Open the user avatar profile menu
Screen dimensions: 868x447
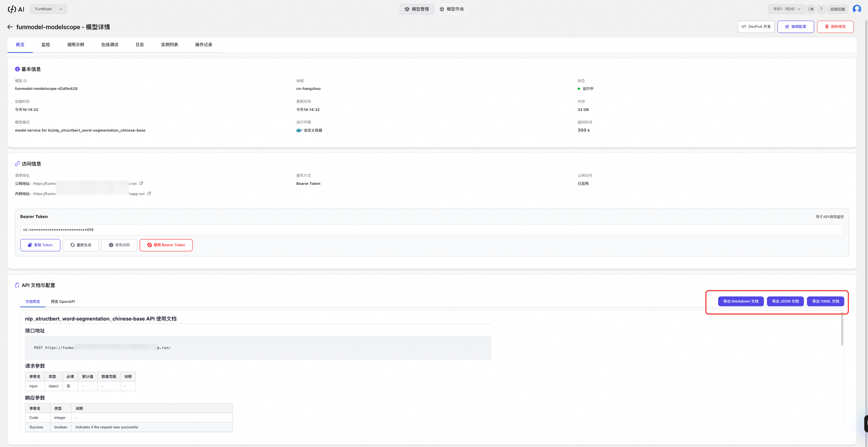856,9
